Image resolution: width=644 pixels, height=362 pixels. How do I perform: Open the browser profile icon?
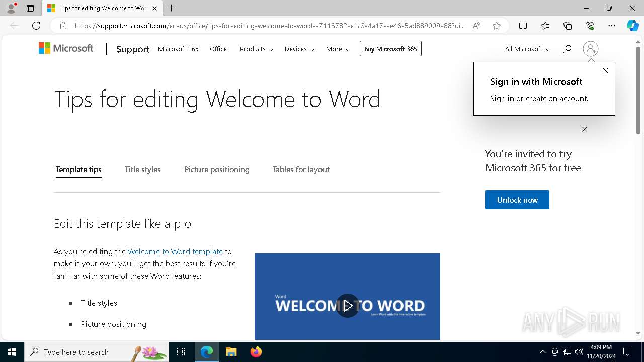click(11, 8)
